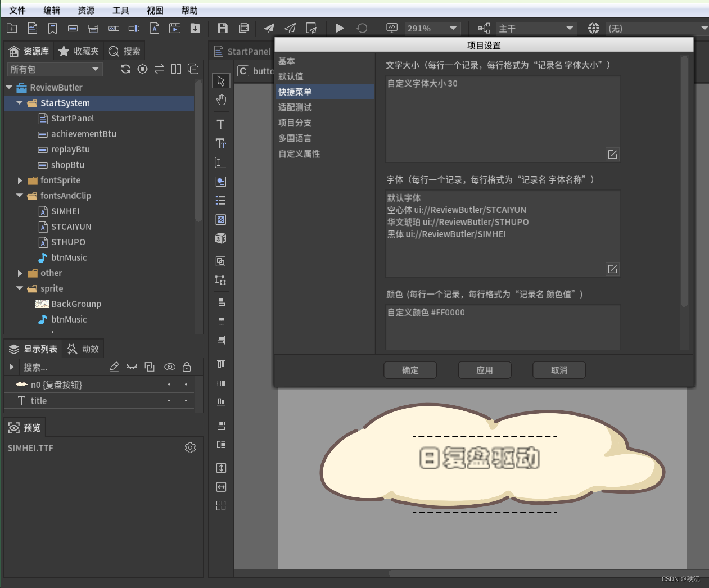Select the arrow selection tool
The width and height of the screenshot is (709, 588).
(x=221, y=81)
